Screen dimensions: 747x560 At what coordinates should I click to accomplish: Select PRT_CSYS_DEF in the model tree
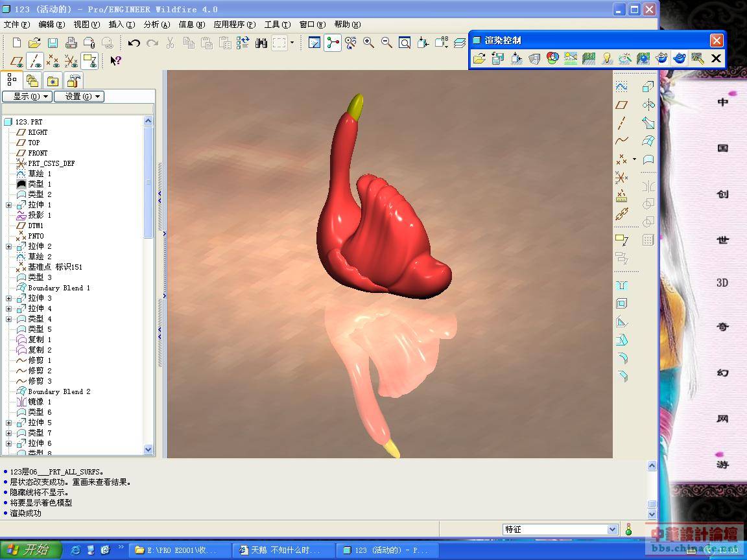click(x=51, y=163)
